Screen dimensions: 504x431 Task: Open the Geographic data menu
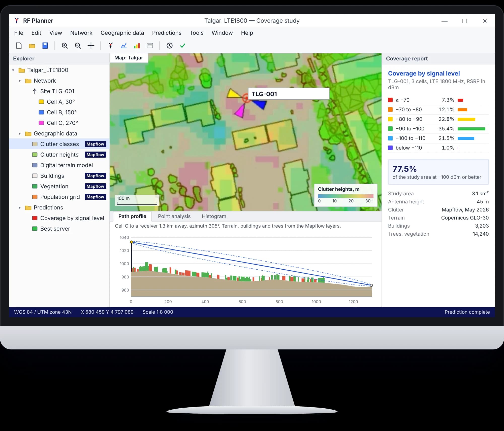coord(122,33)
